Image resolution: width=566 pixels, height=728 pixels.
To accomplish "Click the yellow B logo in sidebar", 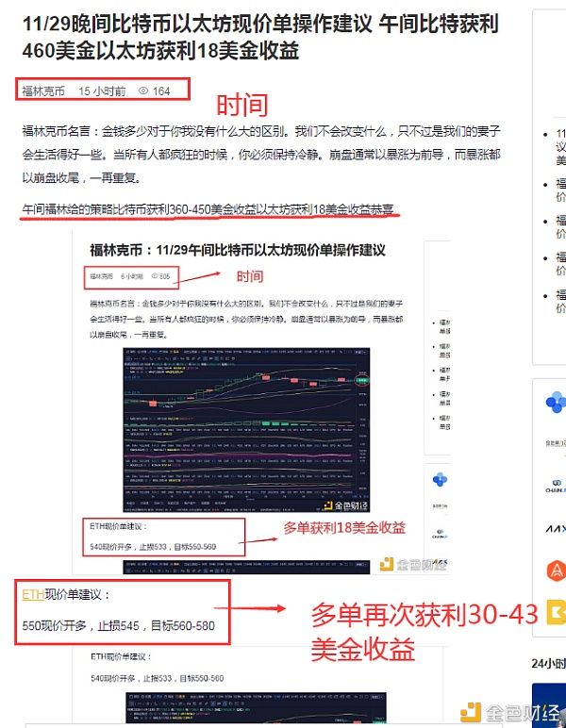I will click(557, 612).
